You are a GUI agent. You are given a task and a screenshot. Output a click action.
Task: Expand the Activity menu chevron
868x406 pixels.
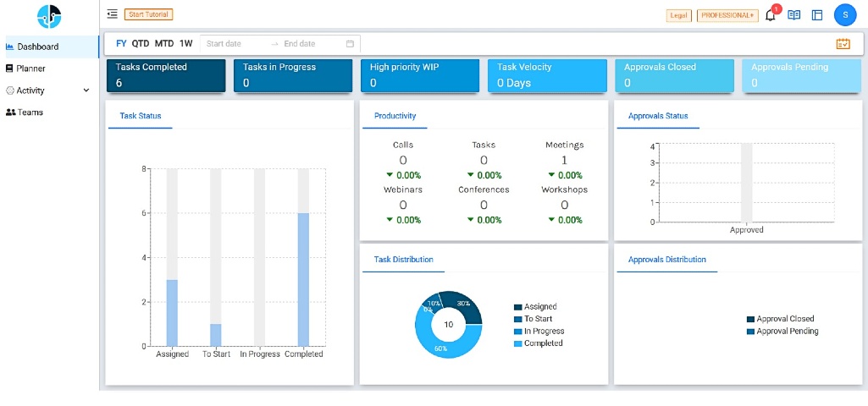click(x=86, y=91)
